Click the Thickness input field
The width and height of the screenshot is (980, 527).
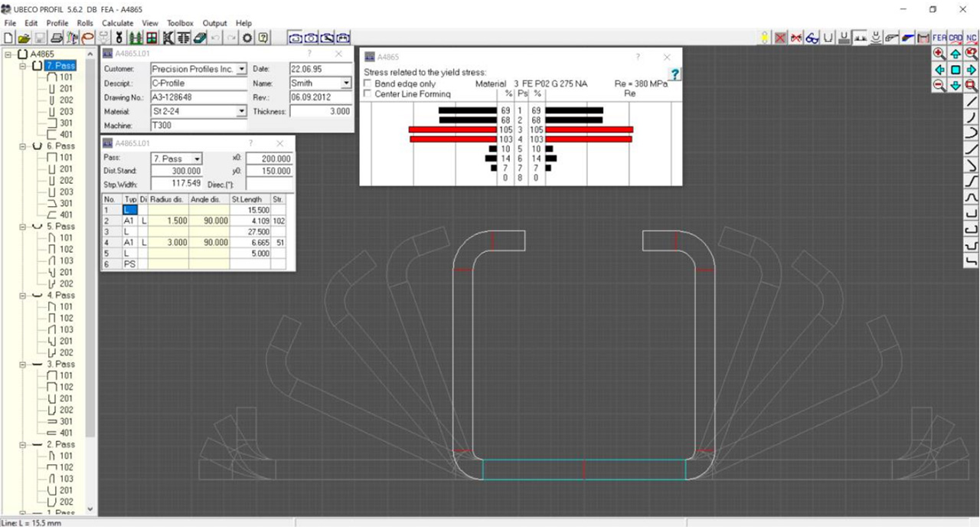tap(320, 111)
